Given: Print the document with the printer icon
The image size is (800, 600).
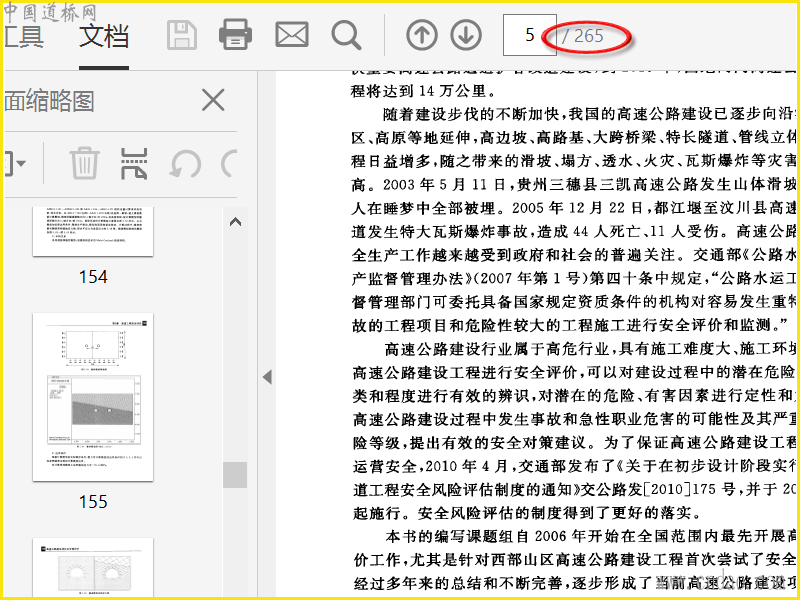Looking at the screenshot, I should pos(235,35).
